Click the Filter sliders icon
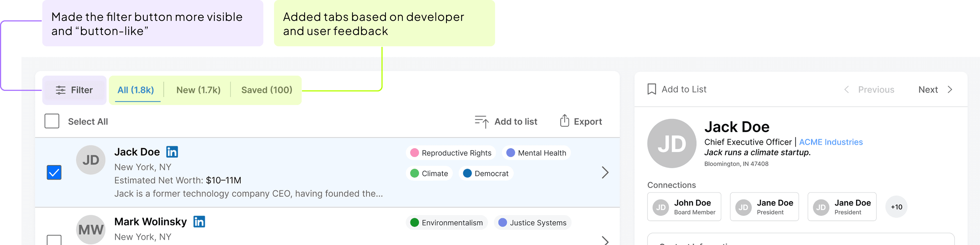Viewport: 980px width, 245px height. [x=61, y=90]
